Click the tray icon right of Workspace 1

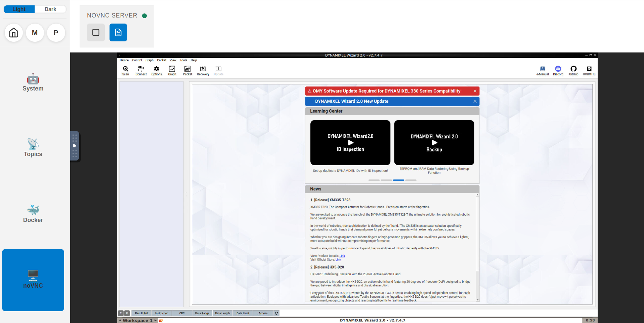(x=161, y=320)
